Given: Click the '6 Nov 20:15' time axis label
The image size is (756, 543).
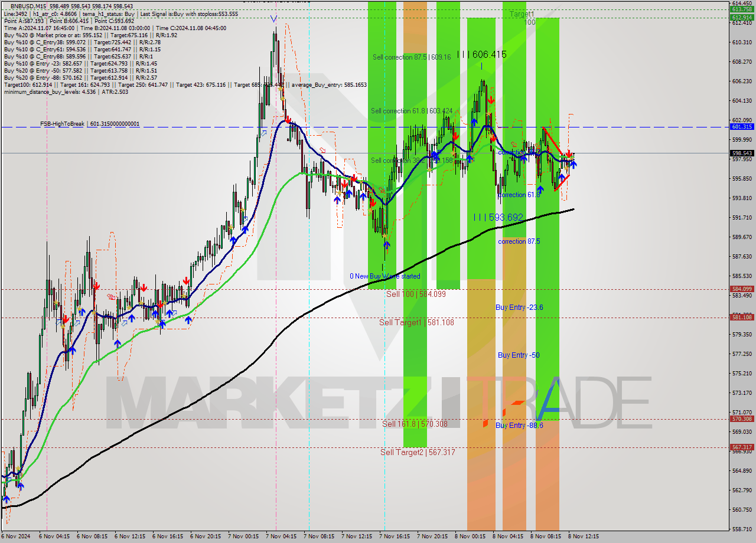Looking at the screenshot, I should (205, 537).
